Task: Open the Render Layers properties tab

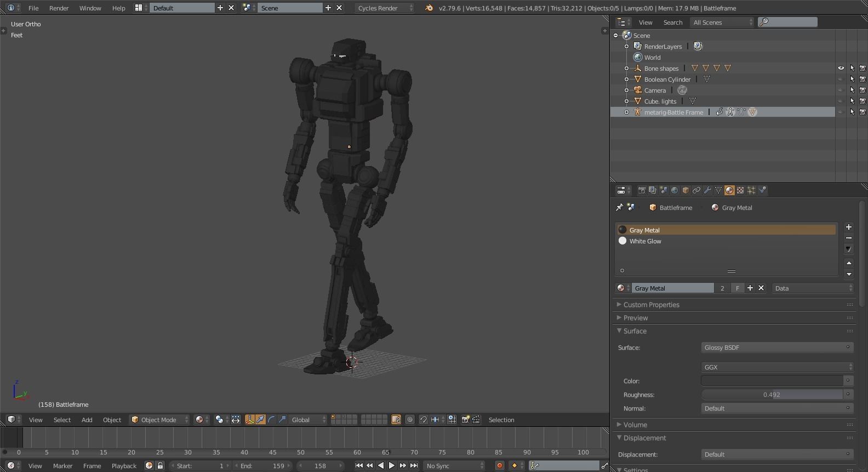Action: point(653,190)
